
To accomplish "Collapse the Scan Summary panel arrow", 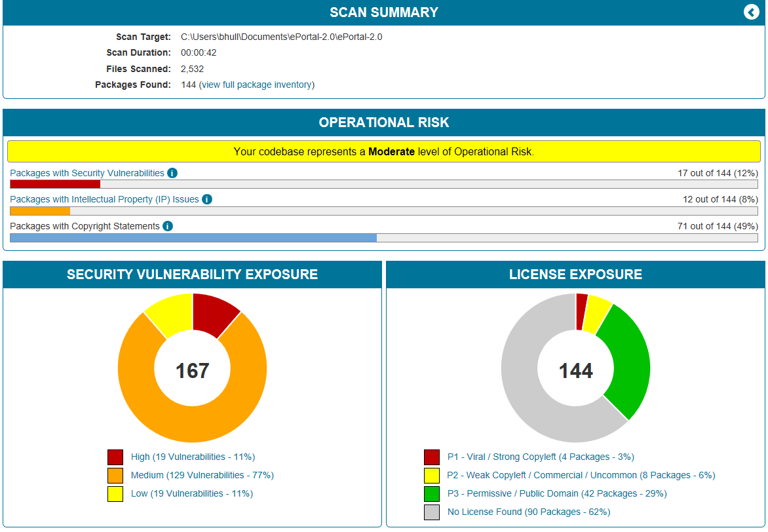I will tap(751, 12).
